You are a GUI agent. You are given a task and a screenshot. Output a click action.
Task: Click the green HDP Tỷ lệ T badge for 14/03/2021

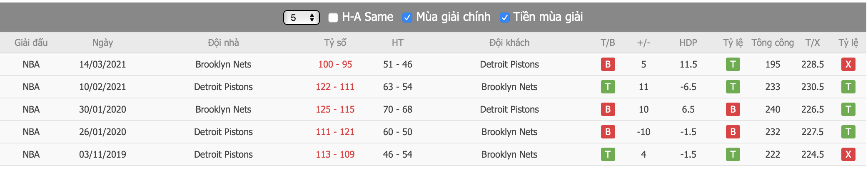click(x=733, y=64)
